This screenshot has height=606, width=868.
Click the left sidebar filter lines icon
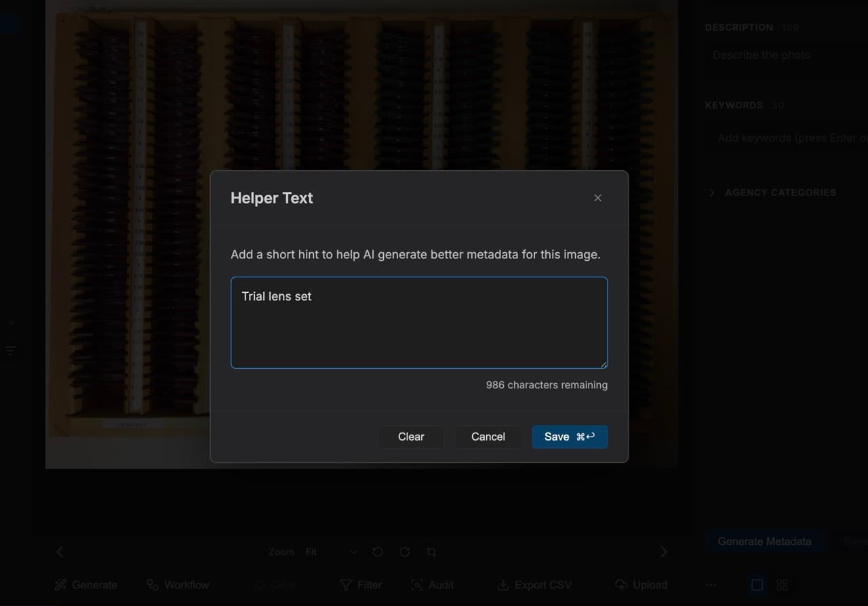click(10, 350)
